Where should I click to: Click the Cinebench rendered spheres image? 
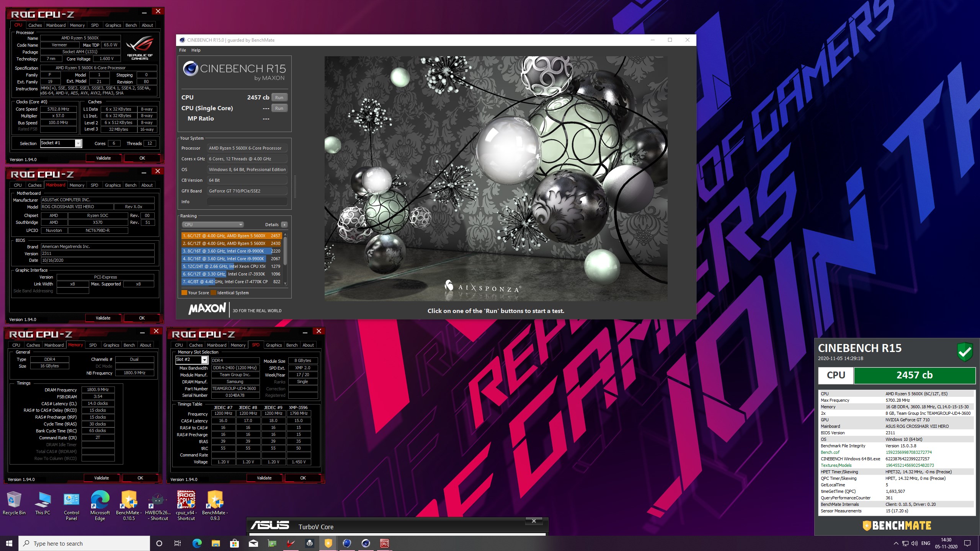496,179
